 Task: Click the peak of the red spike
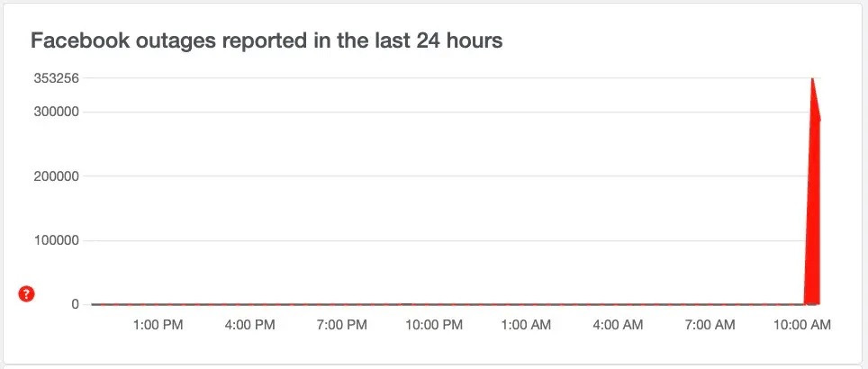click(812, 79)
